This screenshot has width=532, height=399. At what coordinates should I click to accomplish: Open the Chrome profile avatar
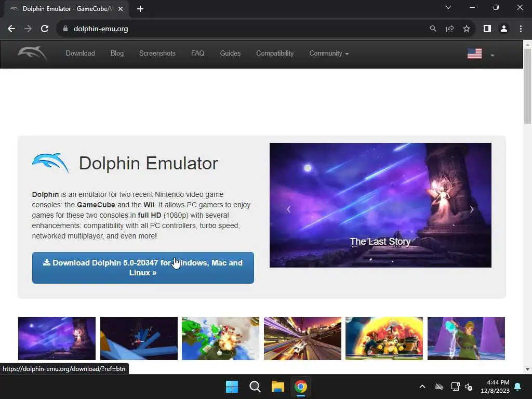pos(504,29)
